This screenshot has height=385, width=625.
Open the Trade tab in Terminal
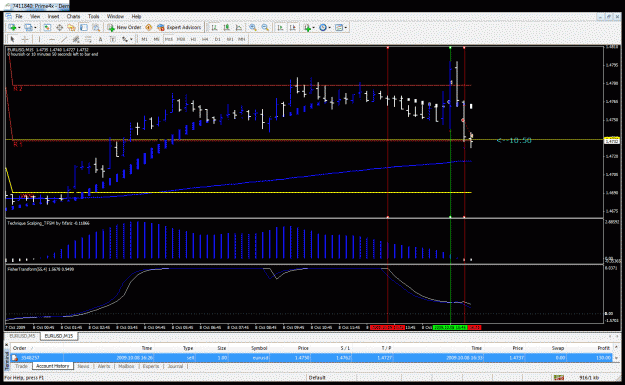click(22, 366)
